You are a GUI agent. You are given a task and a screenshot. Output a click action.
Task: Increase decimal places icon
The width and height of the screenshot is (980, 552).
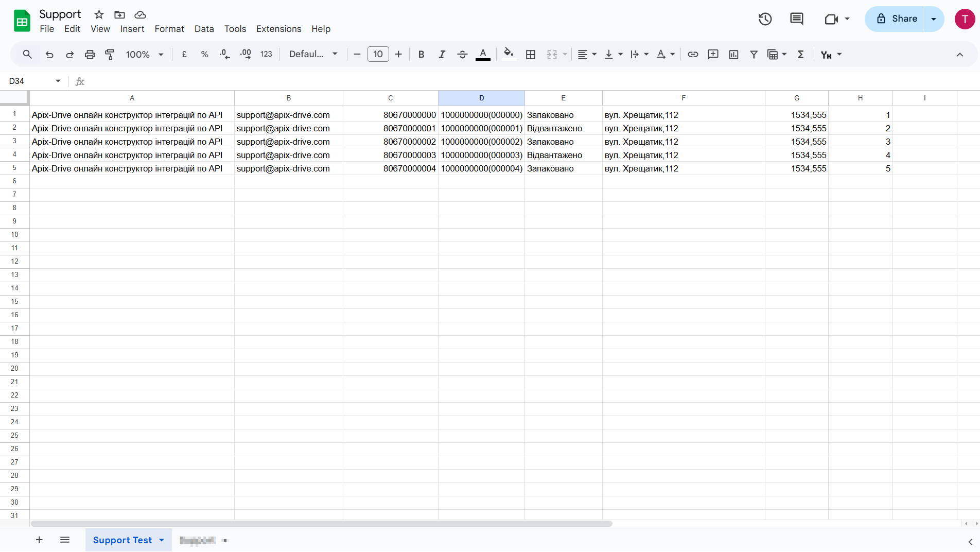coord(246,54)
